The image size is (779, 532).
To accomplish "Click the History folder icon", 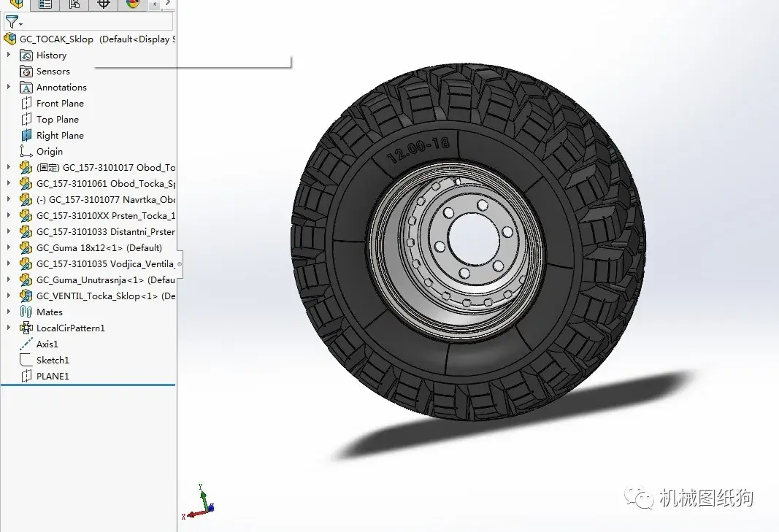I will [x=26, y=55].
